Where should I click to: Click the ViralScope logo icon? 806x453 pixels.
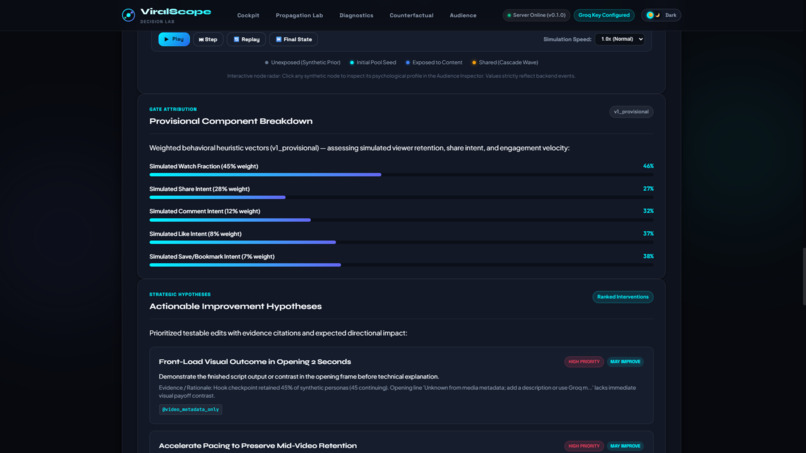tap(129, 15)
